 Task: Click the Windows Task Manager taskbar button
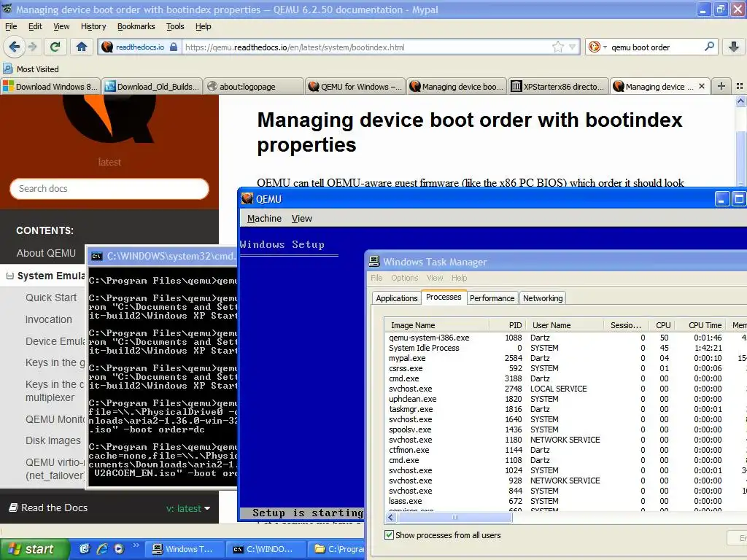(183, 549)
